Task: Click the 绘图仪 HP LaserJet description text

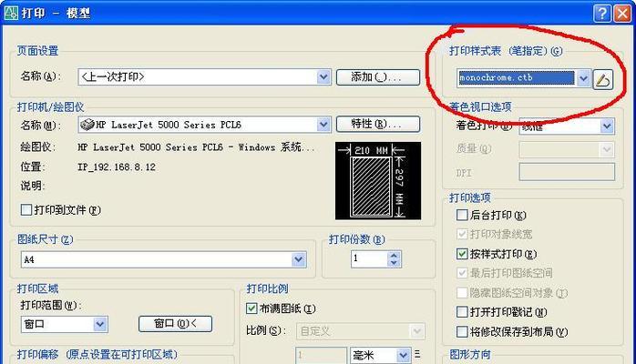Action: tap(196, 147)
